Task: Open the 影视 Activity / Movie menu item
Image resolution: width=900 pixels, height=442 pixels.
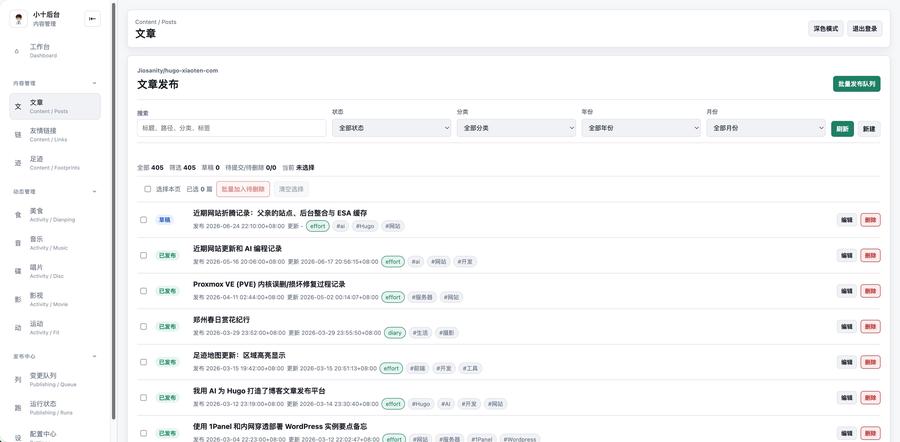Action: point(55,300)
